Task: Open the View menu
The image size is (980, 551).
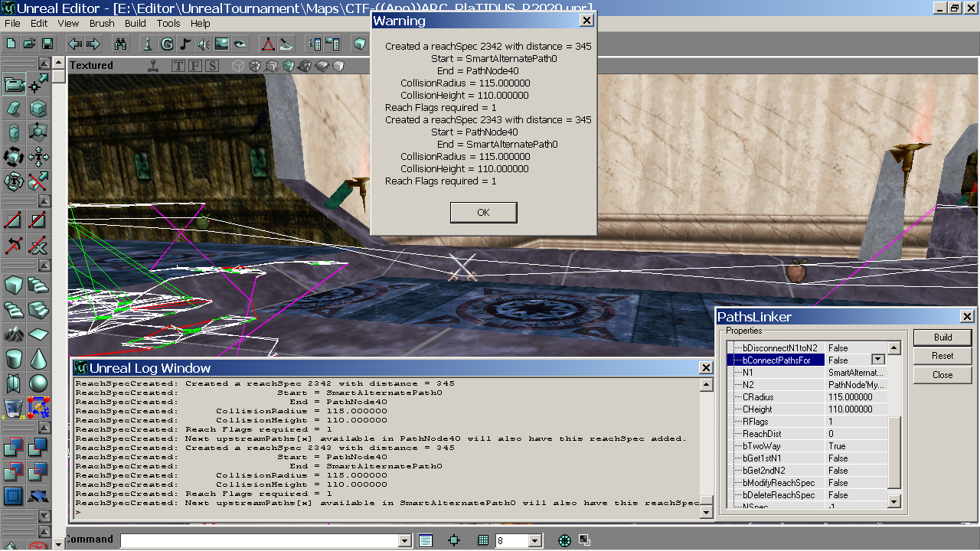Action: tap(68, 24)
